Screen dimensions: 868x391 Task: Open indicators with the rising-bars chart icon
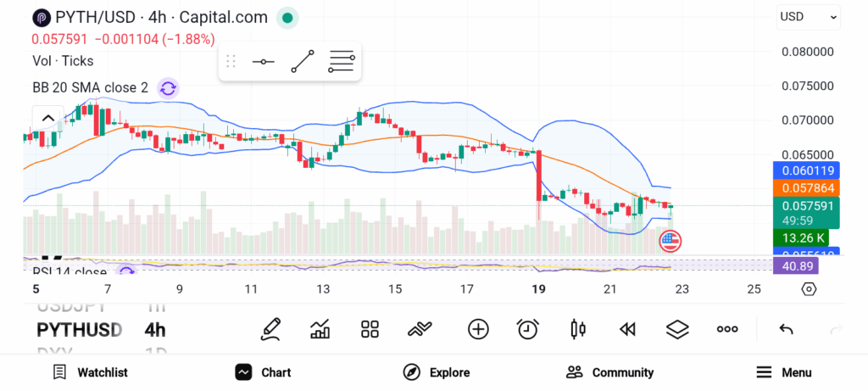tap(320, 329)
